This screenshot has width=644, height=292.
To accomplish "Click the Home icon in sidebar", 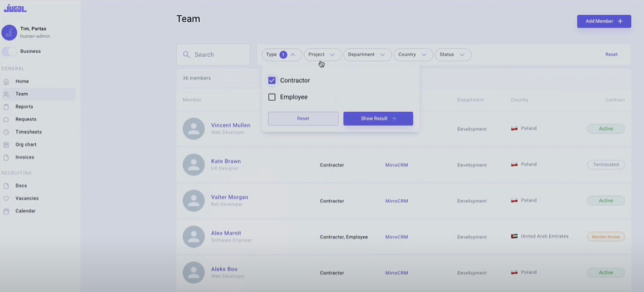I will point(6,81).
